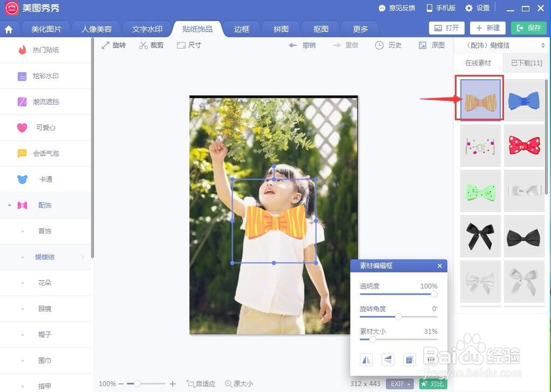Open the 裁剪 (crop) tool
Image resolution: width=551 pixels, height=392 pixels.
[152, 45]
